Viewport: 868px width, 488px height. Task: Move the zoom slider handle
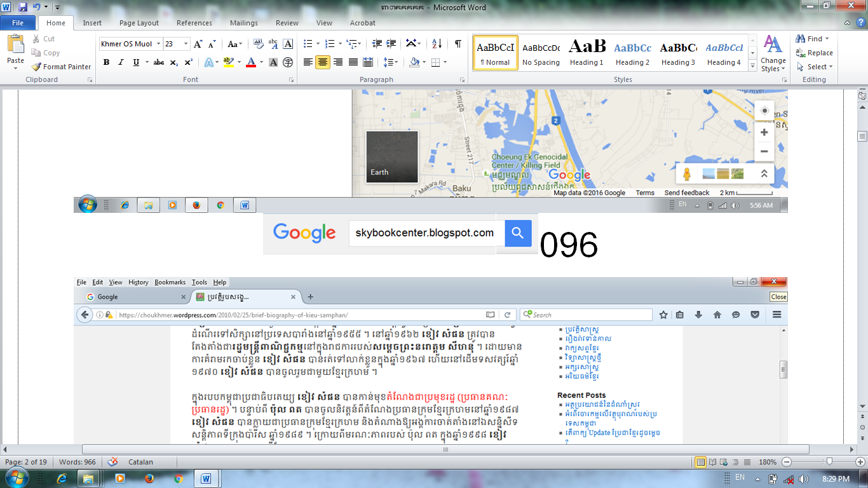tap(829, 462)
